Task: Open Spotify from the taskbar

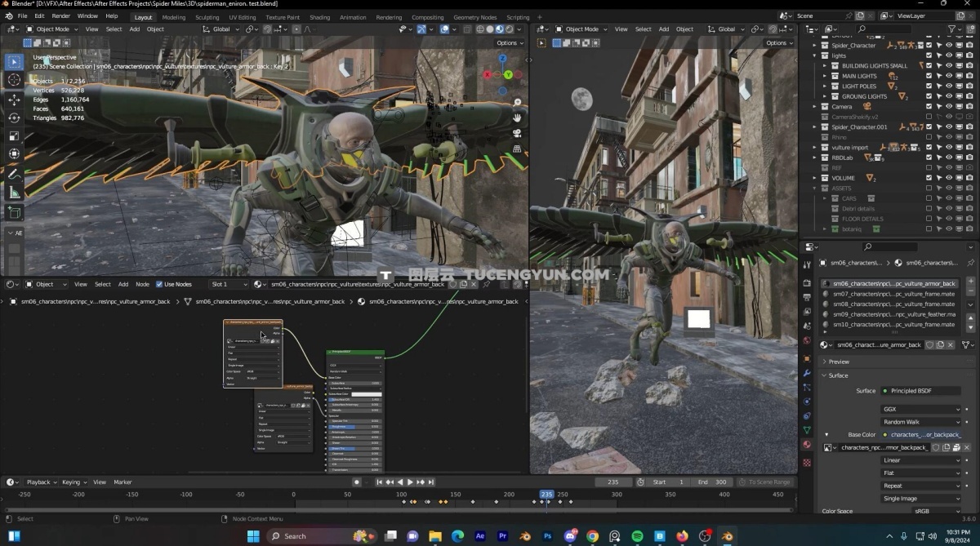Action: [637, 536]
